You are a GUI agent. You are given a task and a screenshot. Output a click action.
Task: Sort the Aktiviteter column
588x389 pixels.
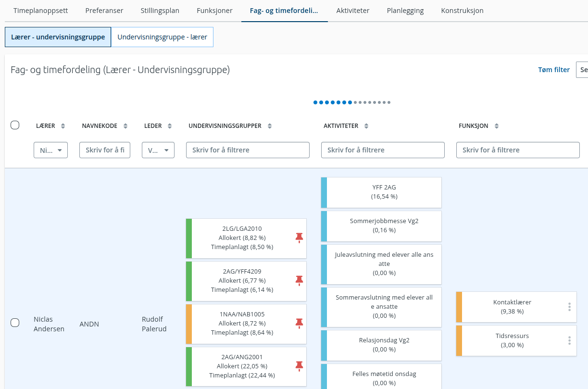[366, 126]
